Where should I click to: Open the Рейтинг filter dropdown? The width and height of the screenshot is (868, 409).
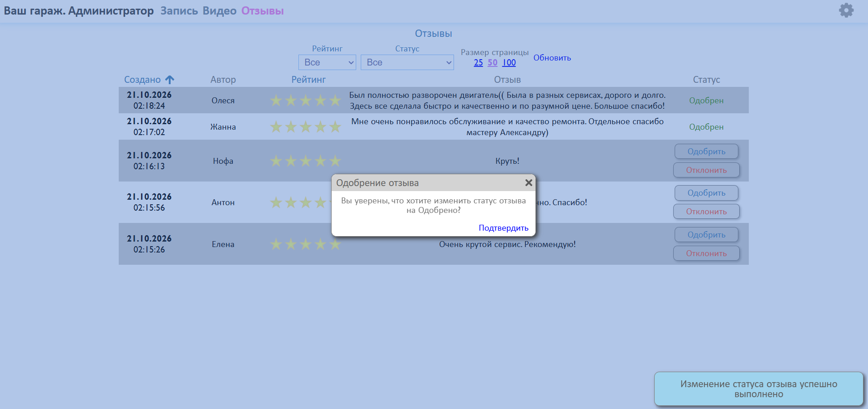pyautogui.click(x=327, y=62)
